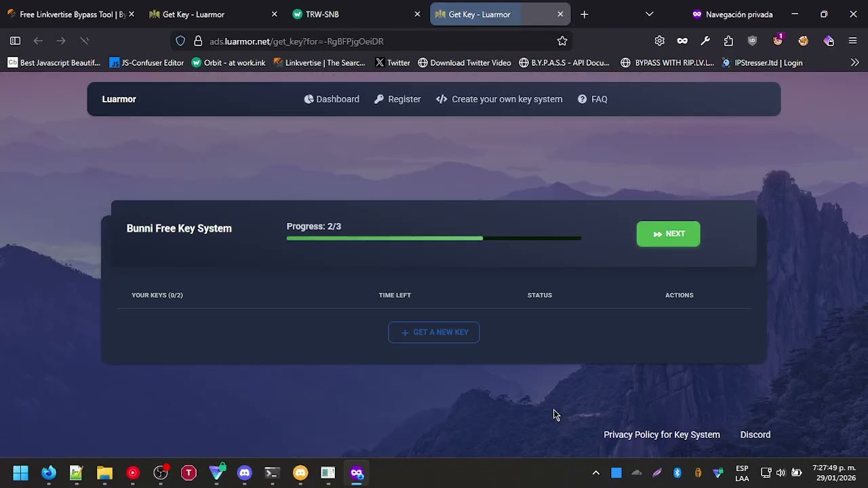Click the site padlock icon

point(198,41)
